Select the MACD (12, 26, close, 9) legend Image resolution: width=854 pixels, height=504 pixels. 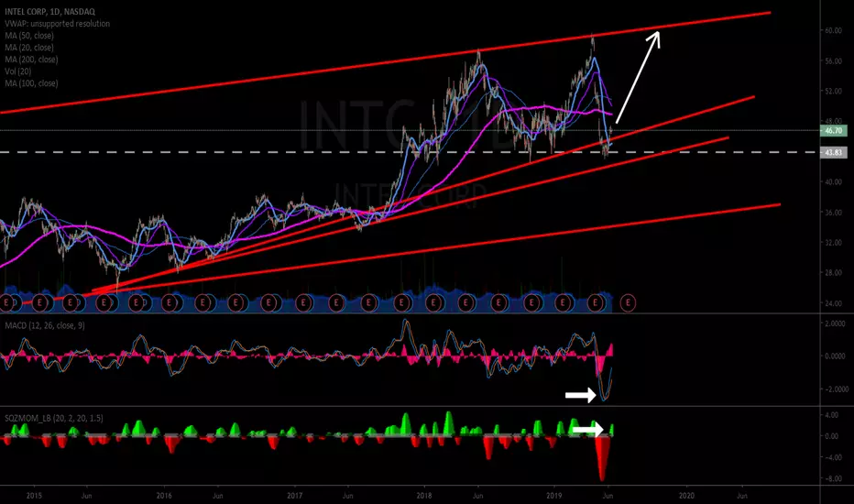coord(45,325)
